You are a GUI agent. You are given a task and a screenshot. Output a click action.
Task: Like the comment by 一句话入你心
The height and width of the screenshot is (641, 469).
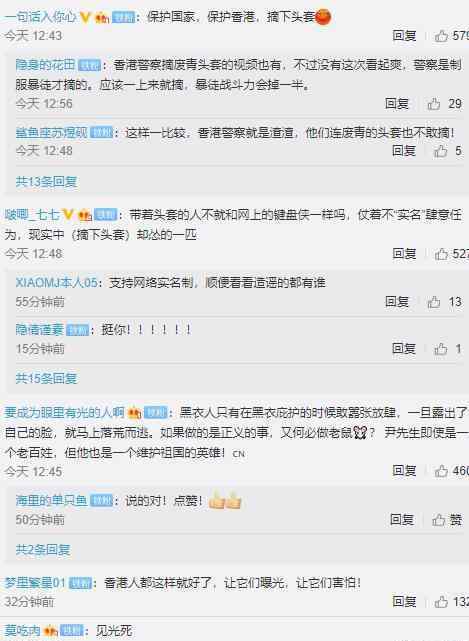(451, 36)
